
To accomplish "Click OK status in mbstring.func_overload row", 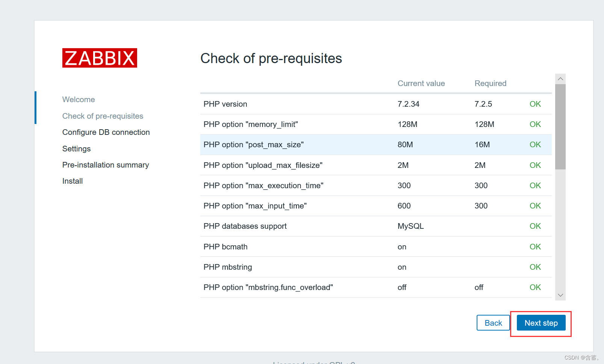I will (x=535, y=287).
